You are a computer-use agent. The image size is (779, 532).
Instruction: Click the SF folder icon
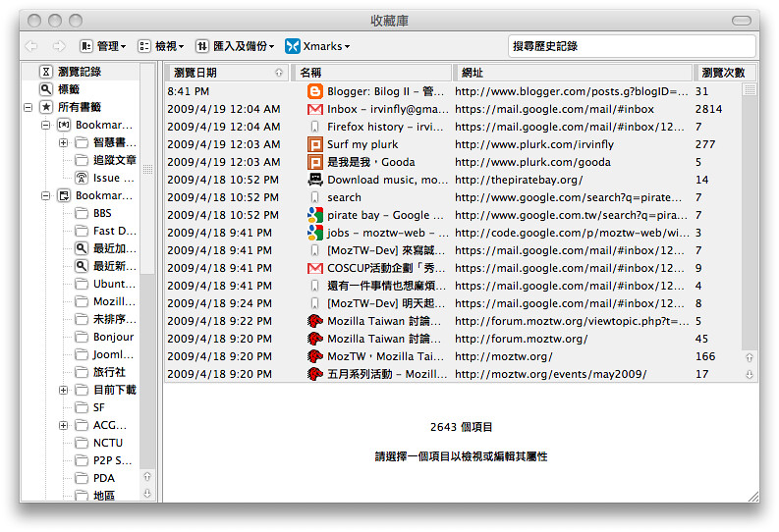click(x=82, y=407)
